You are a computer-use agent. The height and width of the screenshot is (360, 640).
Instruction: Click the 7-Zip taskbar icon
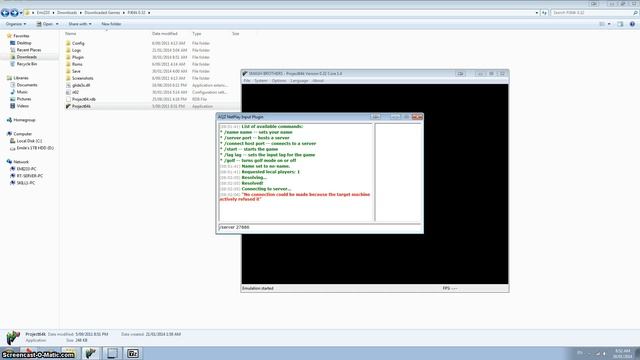tap(133, 353)
